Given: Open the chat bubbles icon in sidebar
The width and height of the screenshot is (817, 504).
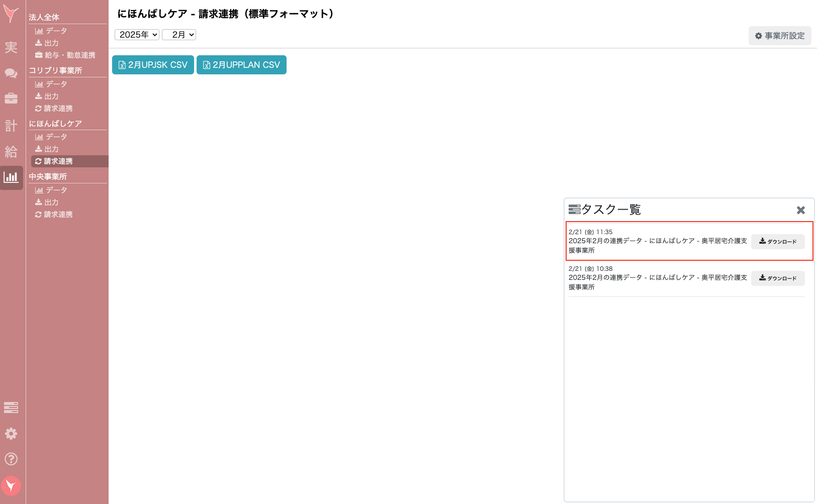Looking at the screenshot, I should point(11,73).
